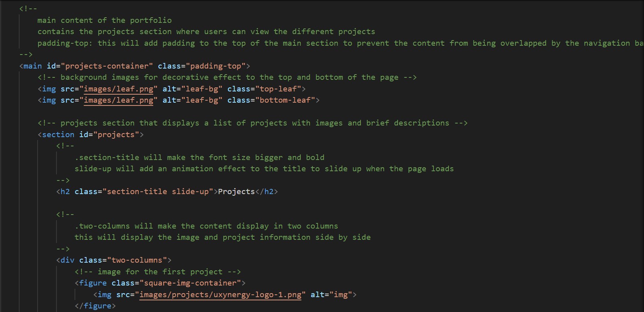Place cursor on the "top-leaf" class value
This screenshot has width=644, height=312.
279,89
